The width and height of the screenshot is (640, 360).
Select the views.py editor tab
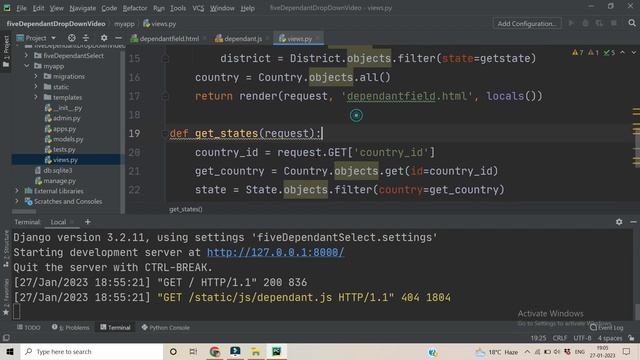pos(299,39)
